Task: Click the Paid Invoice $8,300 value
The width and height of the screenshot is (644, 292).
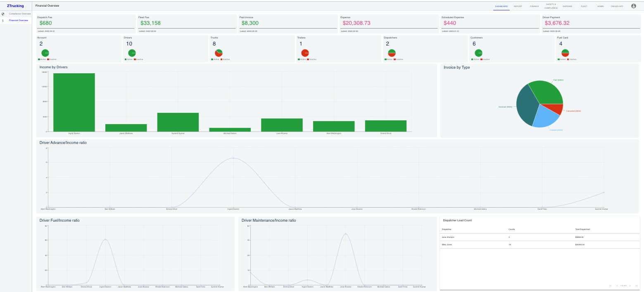Action: point(250,23)
